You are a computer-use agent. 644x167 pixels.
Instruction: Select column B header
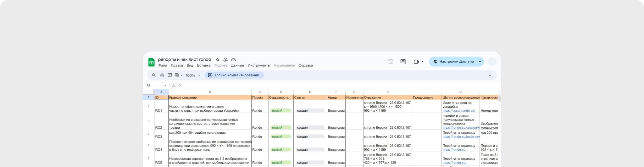click(x=210, y=92)
